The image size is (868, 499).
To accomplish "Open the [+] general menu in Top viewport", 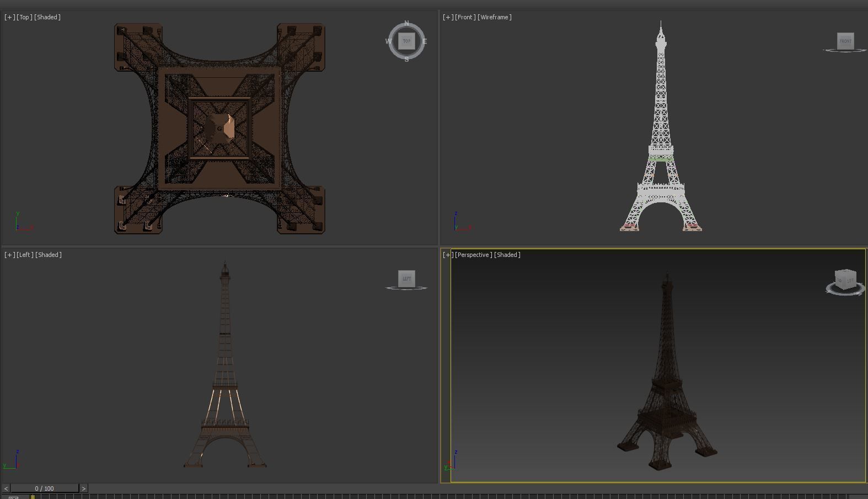I will point(9,17).
